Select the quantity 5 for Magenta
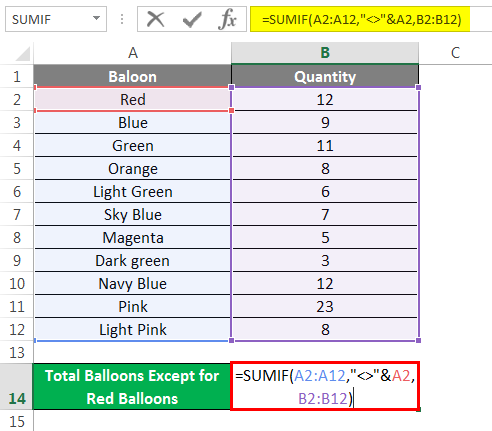 (325, 237)
